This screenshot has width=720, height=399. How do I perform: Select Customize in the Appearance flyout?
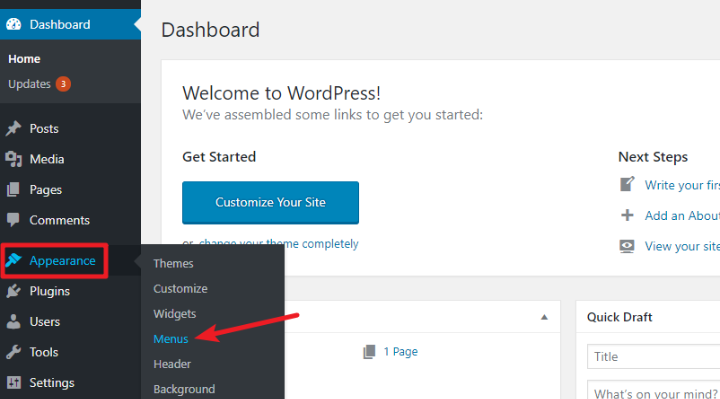click(180, 289)
